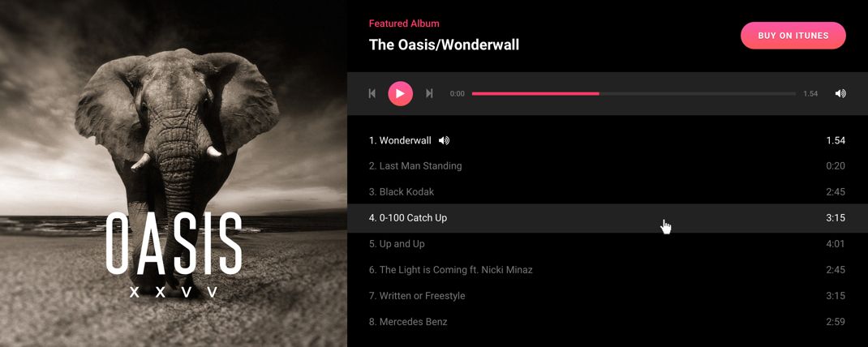Select the Black Kodak track
Image resolution: width=868 pixels, height=347 pixels.
pos(608,192)
